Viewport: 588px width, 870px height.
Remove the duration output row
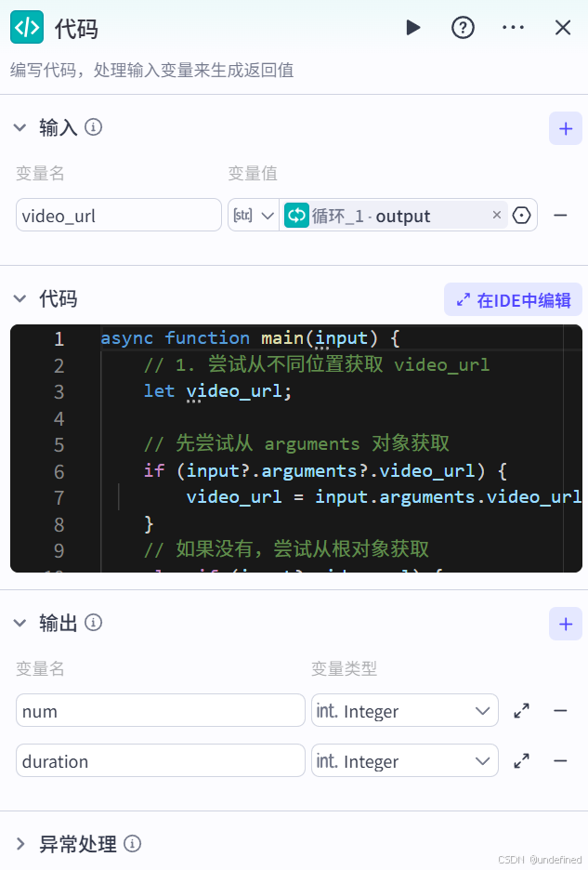click(x=560, y=760)
